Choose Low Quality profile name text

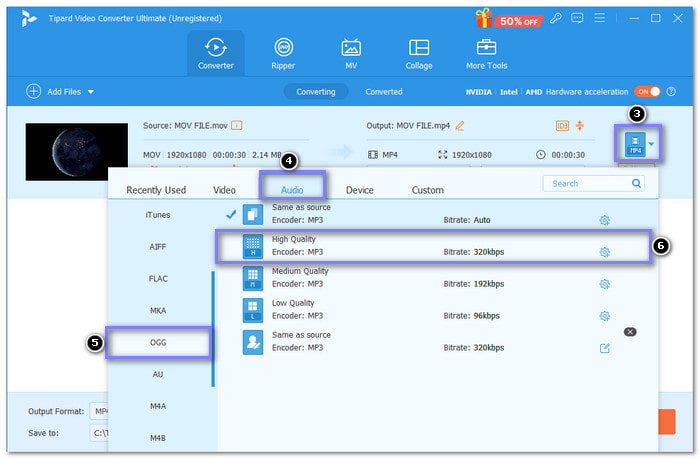pyautogui.click(x=293, y=303)
